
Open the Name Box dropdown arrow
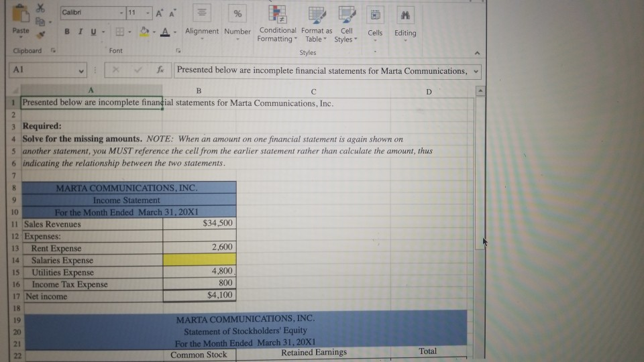pos(81,70)
